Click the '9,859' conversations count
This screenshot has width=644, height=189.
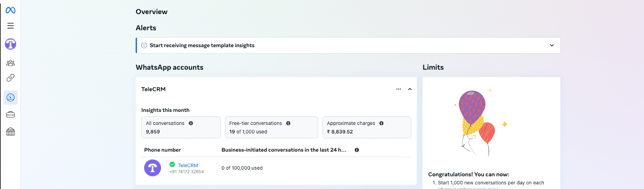[x=153, y=132]
